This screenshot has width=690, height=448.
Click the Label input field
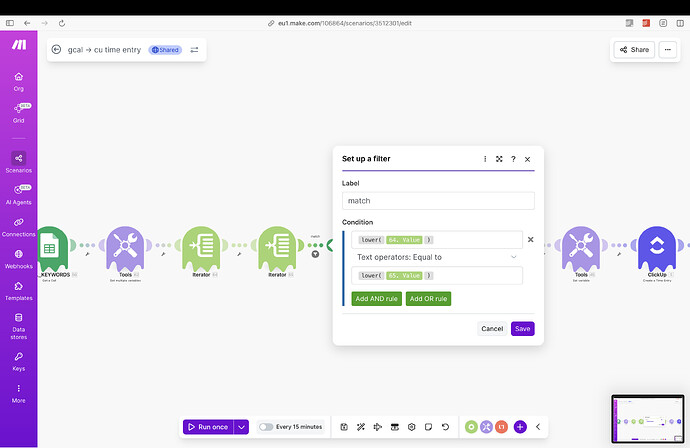pos(438,201)
